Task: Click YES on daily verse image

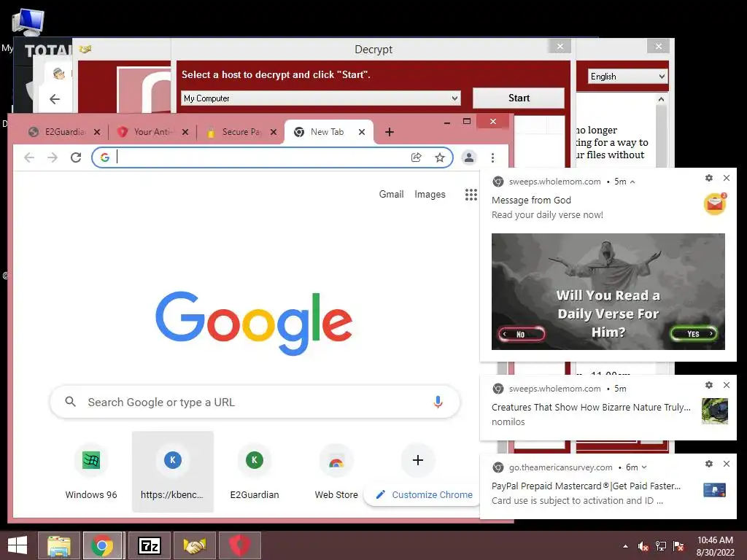Action: (x=694, y=334)
